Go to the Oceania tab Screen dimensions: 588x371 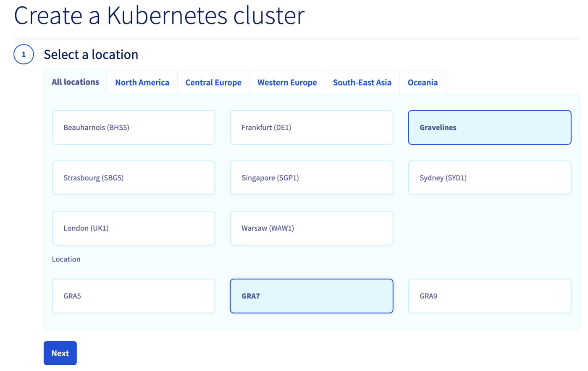tap(423, 83)
